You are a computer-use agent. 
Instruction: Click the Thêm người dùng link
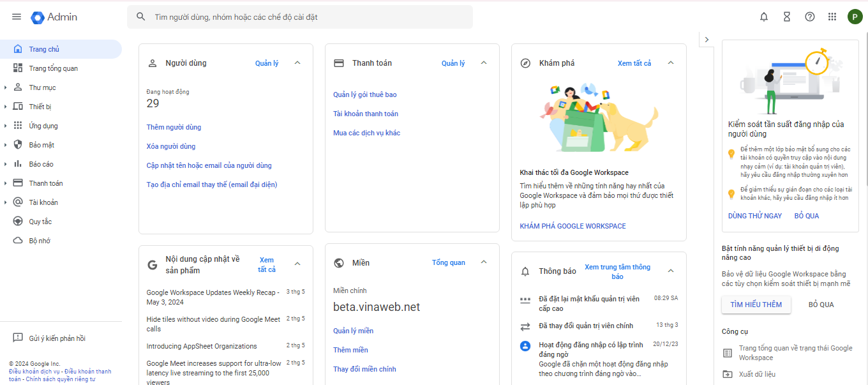174,127
